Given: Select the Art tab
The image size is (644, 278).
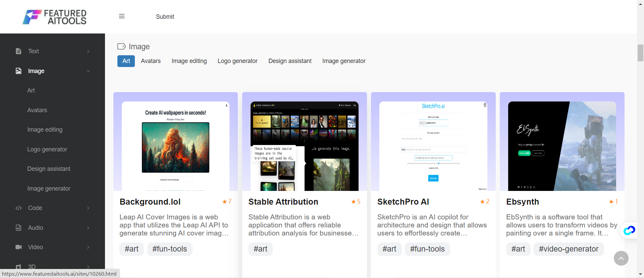Looking at the screenshot, I should tap(126, 61).
